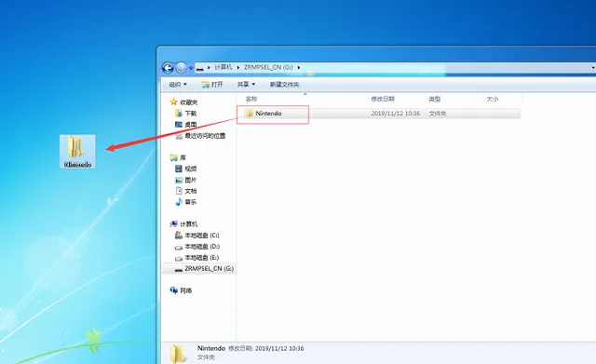This screenshot has width=596, height=364.
Task: Click 新建文件夹 in the toolbar
Action: [x=284, y=85]
